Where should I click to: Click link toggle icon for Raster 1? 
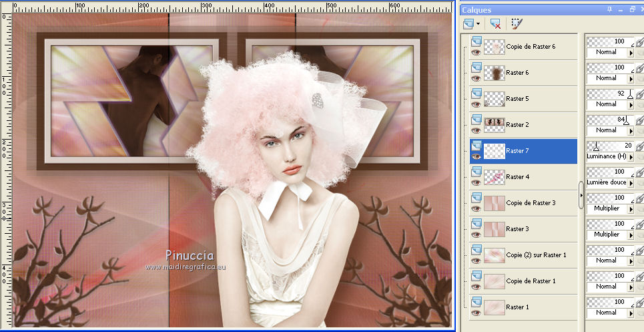(640, 303)
